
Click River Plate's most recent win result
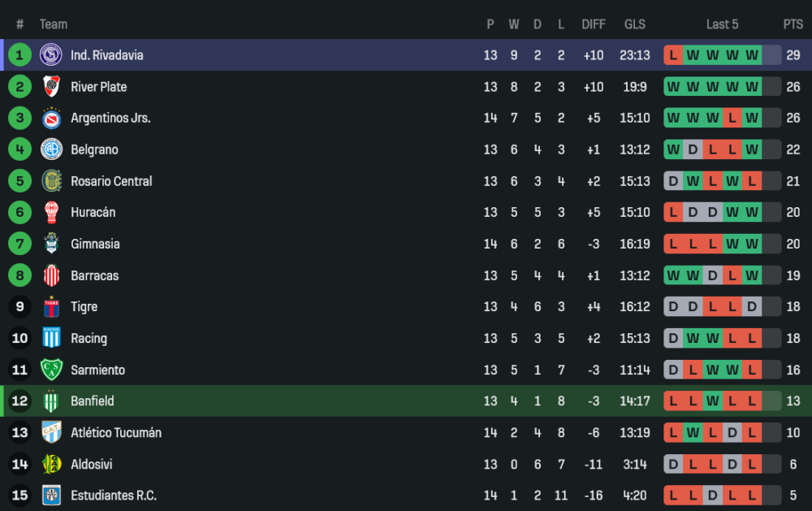[752, 87]
